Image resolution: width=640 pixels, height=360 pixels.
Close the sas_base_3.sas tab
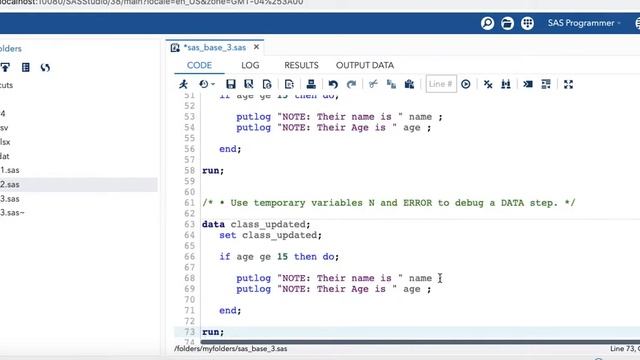pyautogui.click(x=256, y=47)
